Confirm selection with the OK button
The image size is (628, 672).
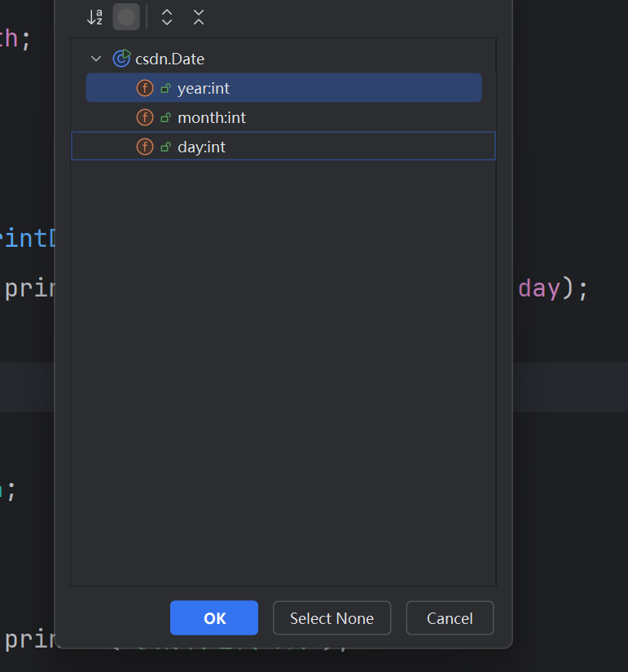click(x=214, y=618)
